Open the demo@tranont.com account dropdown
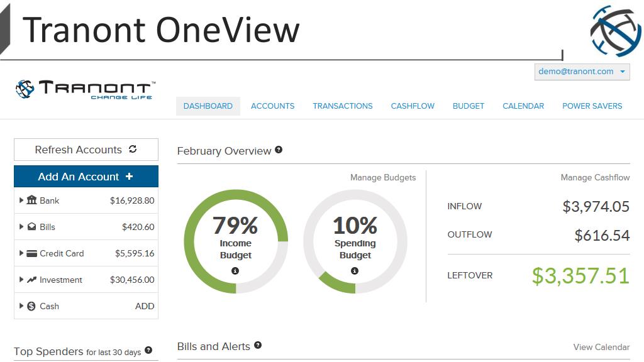 click(x=582, y=72)
